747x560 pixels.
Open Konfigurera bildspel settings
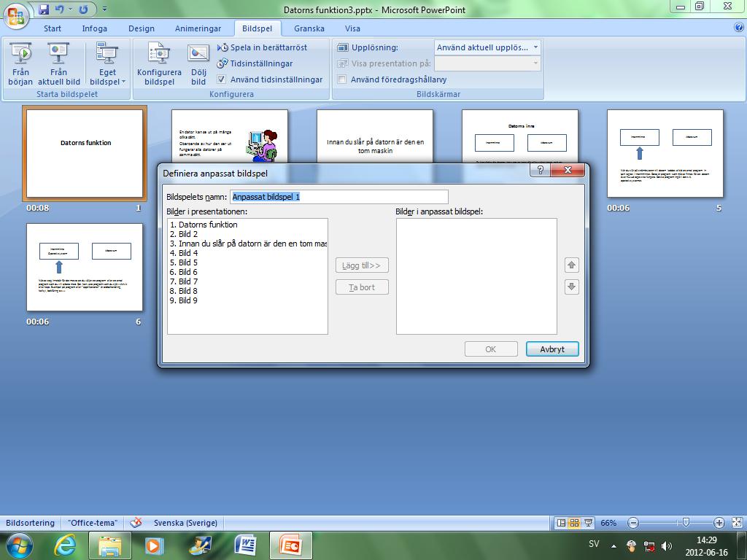(x=159, y=64)
